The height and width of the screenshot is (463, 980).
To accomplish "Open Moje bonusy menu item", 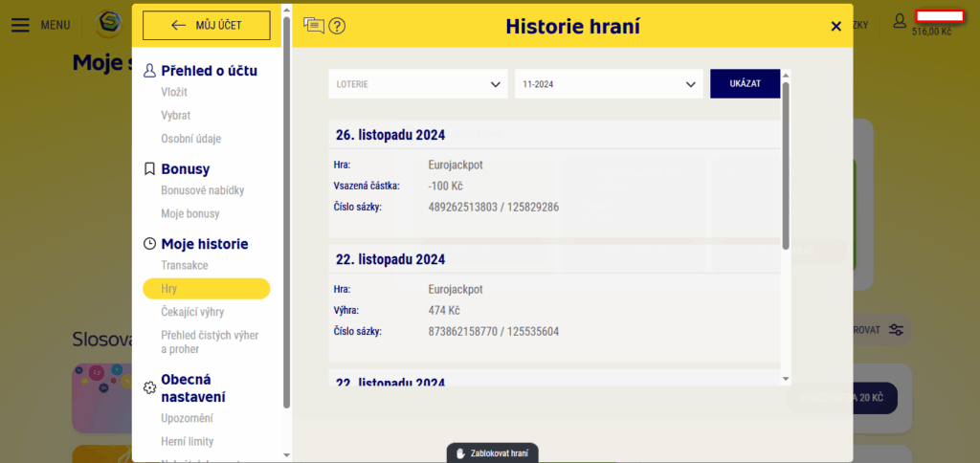I will tap(190, 213).
